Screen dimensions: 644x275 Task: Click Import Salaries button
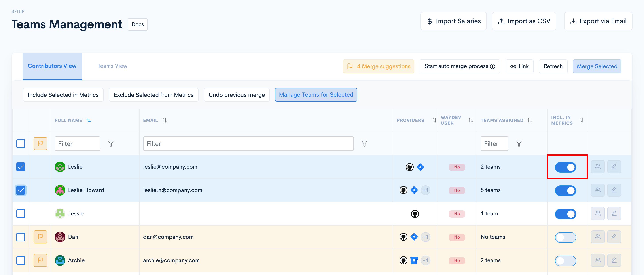pos(453,21)
